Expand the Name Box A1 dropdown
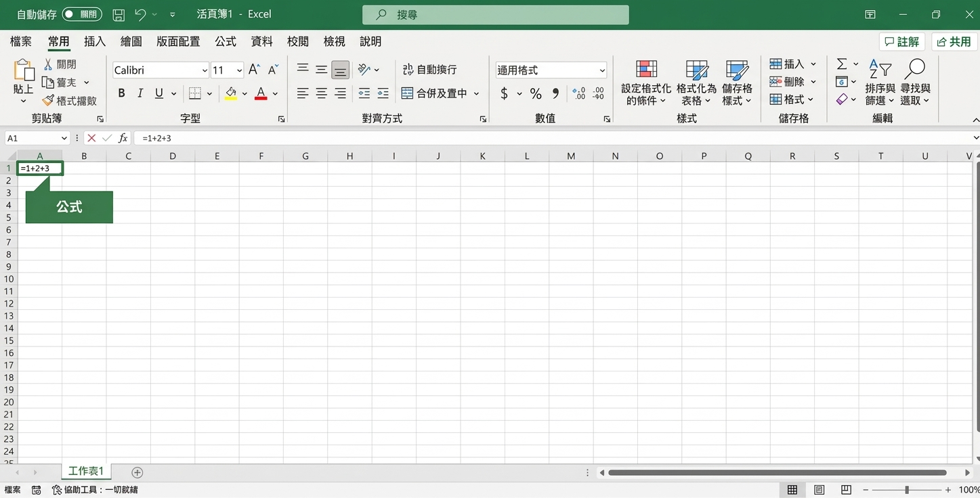The image size is (980, 498). pyautogui.click(x=65, y=138)
